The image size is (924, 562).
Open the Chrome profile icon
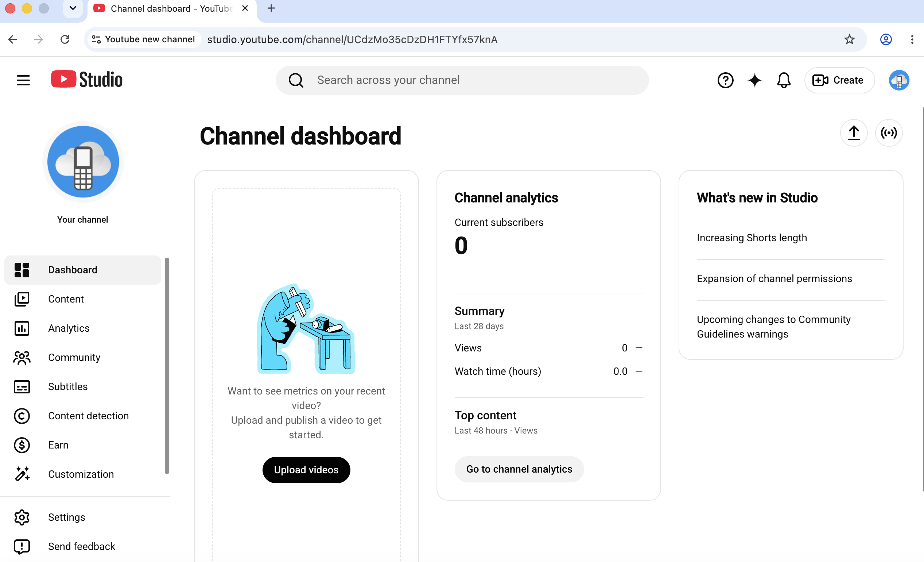click(x=886, y=39)
